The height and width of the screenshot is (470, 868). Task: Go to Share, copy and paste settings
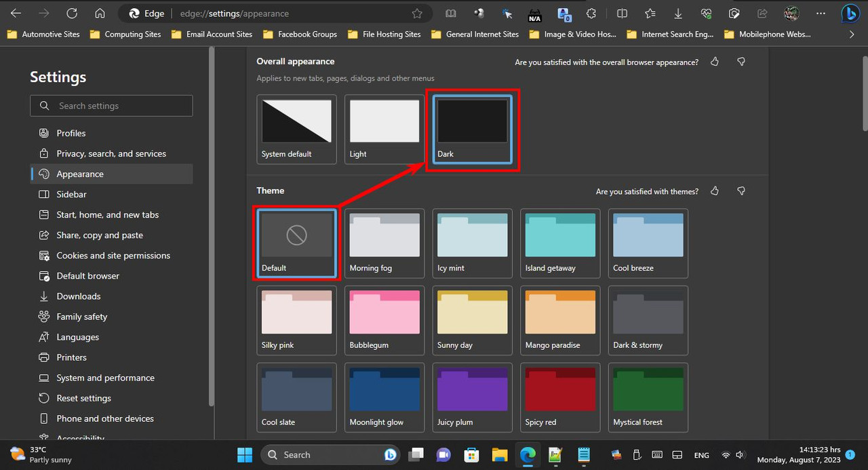pos(111,235)
